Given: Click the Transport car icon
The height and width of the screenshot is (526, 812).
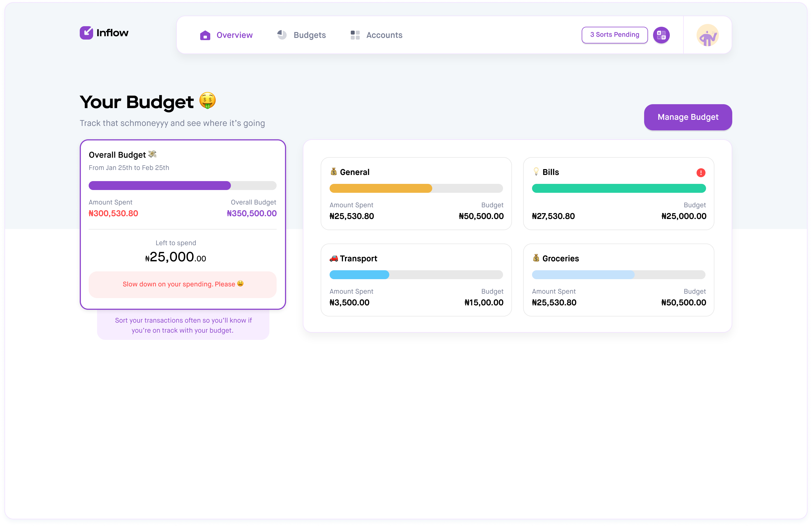Looking at the screenshot, I should 334,258.
